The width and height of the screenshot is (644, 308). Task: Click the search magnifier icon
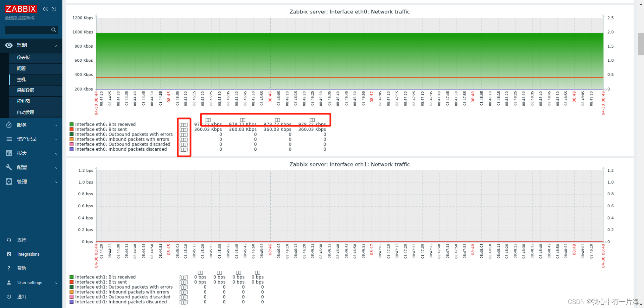54,30
